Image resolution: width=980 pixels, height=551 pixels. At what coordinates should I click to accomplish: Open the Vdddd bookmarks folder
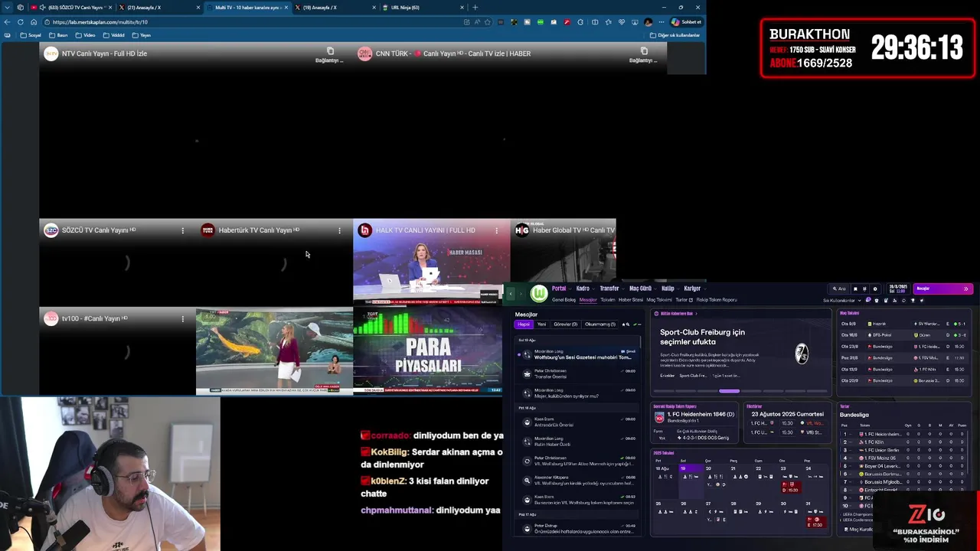pos(114,35)
